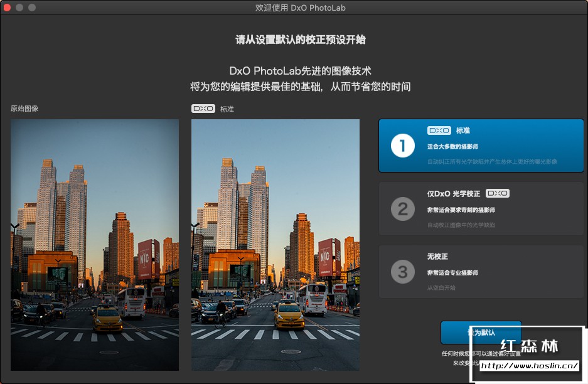Viewport: 588px width, 384px height.
Task: Click the numbered circle 3 icon
Action: (403, 272)
